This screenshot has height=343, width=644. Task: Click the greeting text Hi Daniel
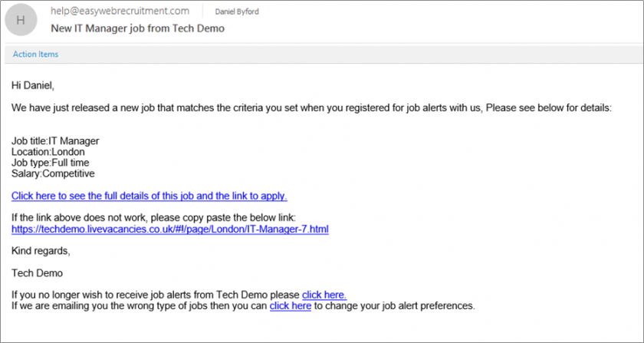(x=33, y=86)
